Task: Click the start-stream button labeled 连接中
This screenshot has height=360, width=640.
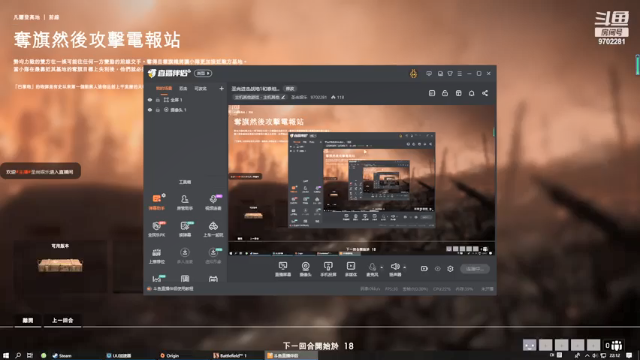Action: click(475, 269)
